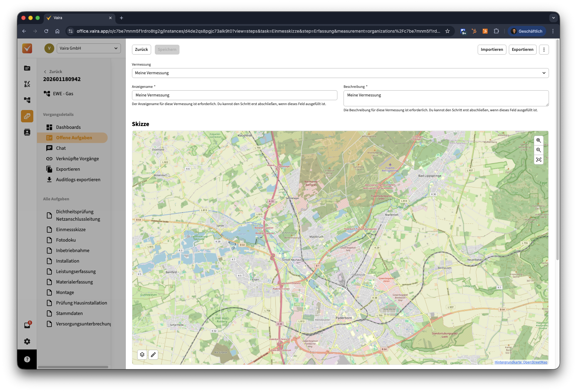Screen dimensions: 577x392
Task: Click the map zoom in icon
Action: [538, 141]
